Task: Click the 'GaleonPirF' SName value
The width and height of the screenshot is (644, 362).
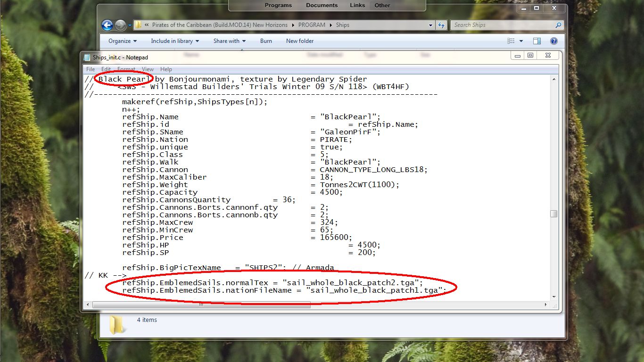Action: tap(350, 132)
